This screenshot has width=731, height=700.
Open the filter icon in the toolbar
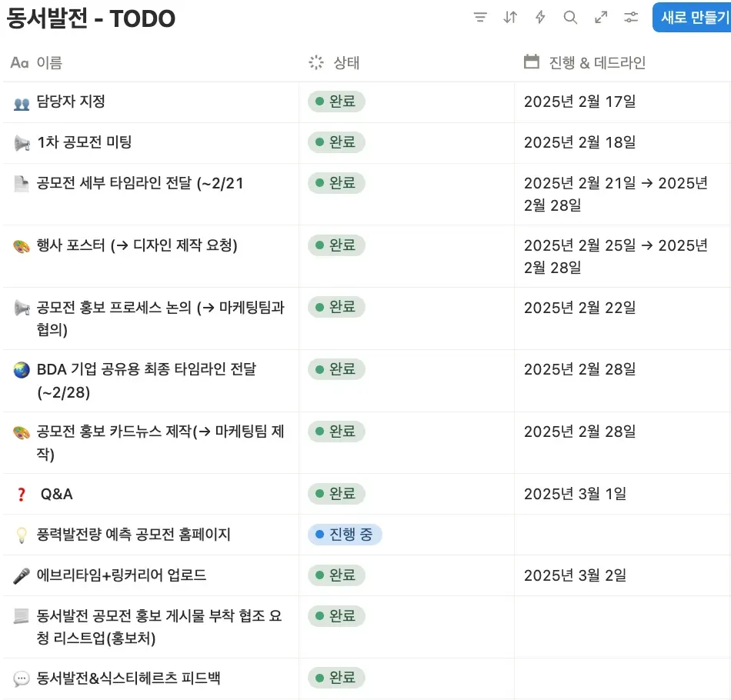tap(480, 18)
